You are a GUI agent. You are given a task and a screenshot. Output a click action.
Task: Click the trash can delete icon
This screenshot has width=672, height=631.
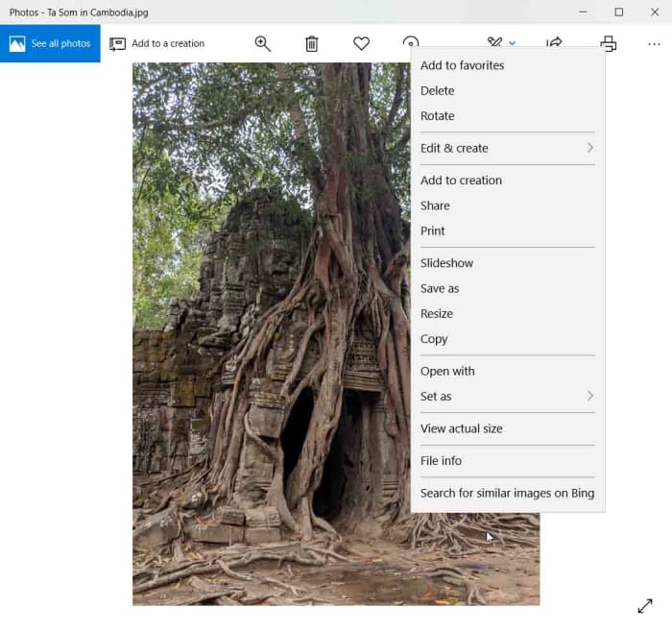click(312, 44)
